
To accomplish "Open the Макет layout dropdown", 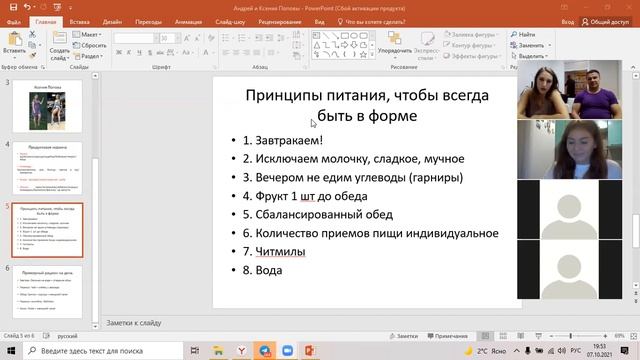I will (x=87, y=34).
